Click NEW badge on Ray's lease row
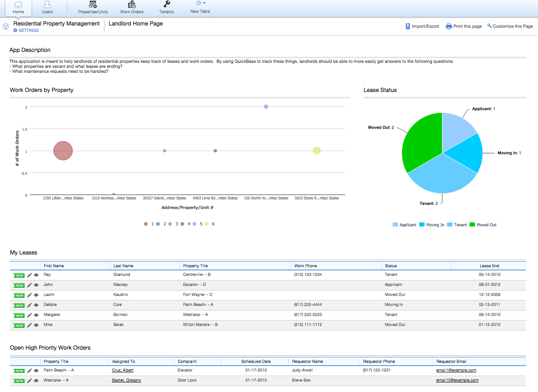Image resolution: width=538 pixels, height=392 pixels. coord(19,275)
